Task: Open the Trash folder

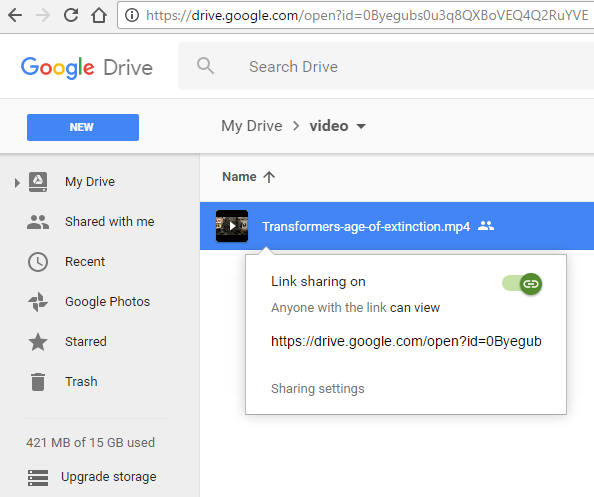Action: 81,382
